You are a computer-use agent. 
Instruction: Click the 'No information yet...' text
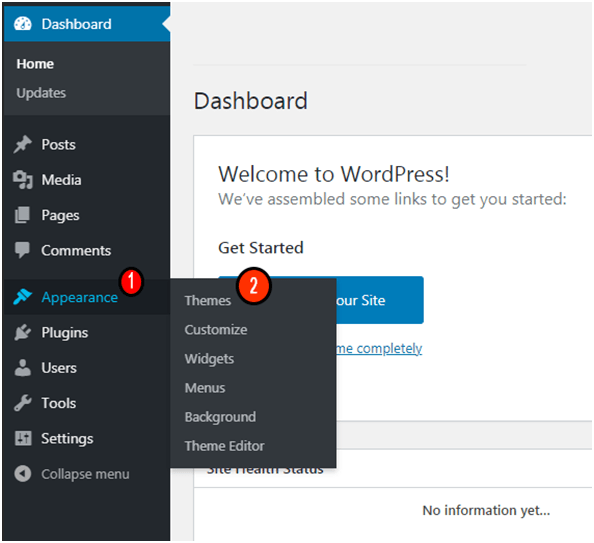point(486,510)
